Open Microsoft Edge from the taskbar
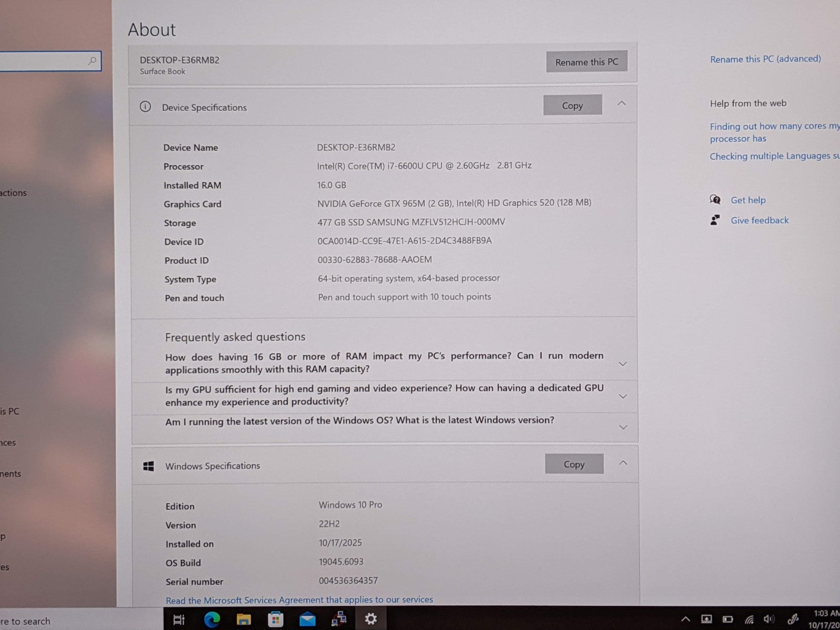 (x=212, y=620)
